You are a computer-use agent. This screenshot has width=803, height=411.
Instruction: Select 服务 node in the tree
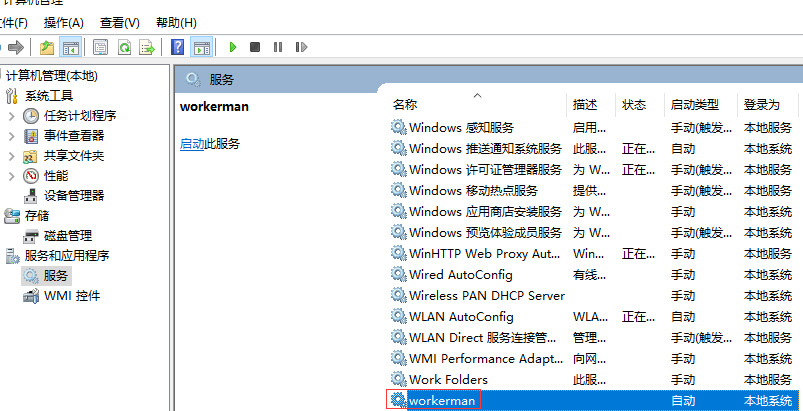point(56,276)
